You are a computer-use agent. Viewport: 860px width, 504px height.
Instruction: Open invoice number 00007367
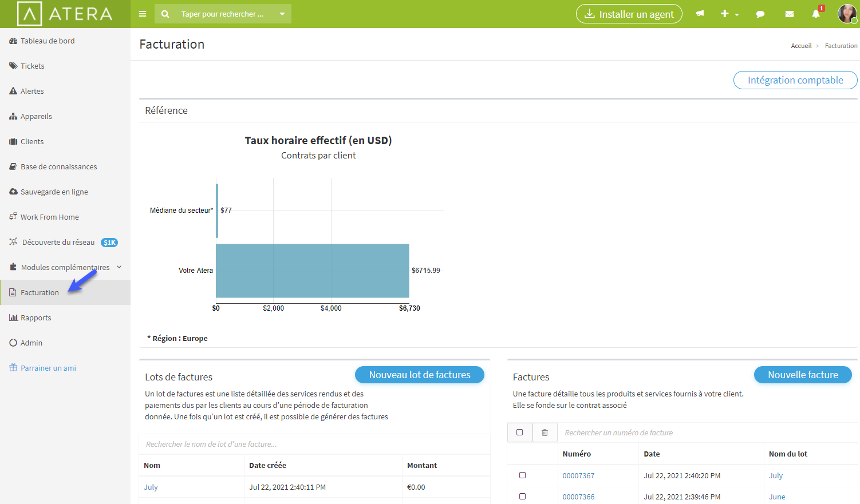click(578, 475)
